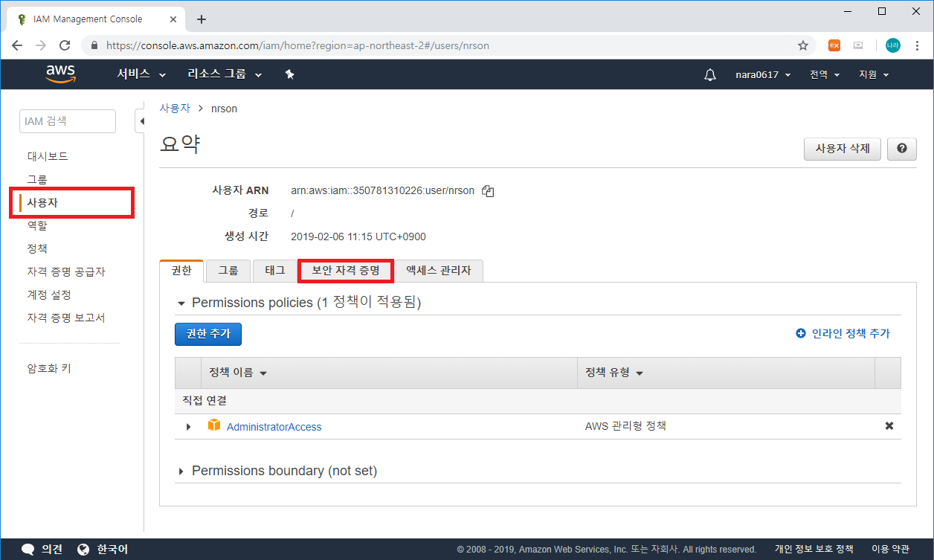Switch to the 권한 tab

[x=181, y=271]
